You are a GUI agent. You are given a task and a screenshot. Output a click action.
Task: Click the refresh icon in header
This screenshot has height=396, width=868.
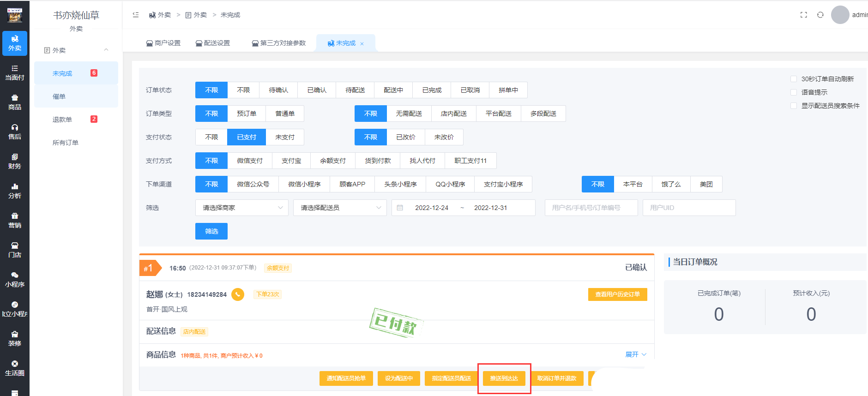click(820, 15)
